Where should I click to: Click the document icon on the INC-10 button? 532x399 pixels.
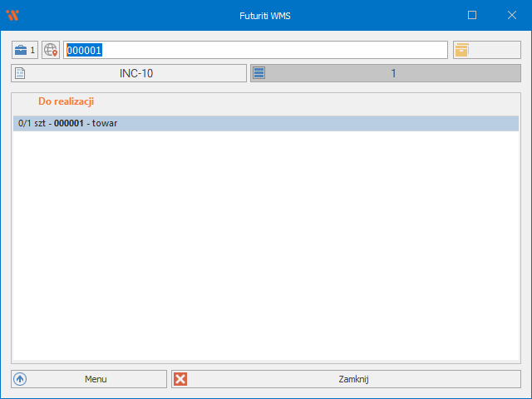point(21,73)
